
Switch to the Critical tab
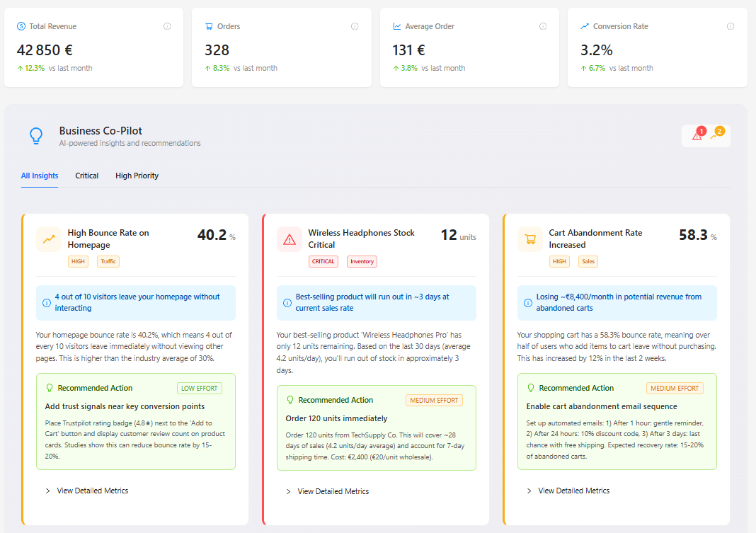[86, 176]
